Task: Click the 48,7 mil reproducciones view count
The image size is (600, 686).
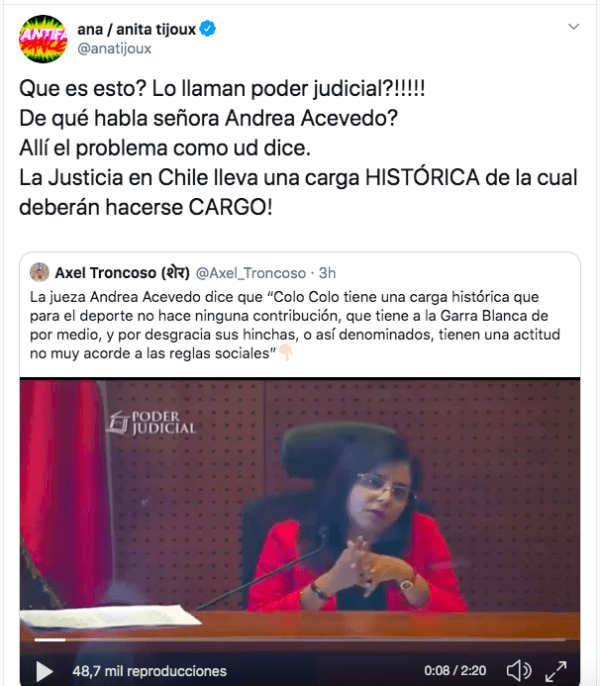Action: [149, 671]
